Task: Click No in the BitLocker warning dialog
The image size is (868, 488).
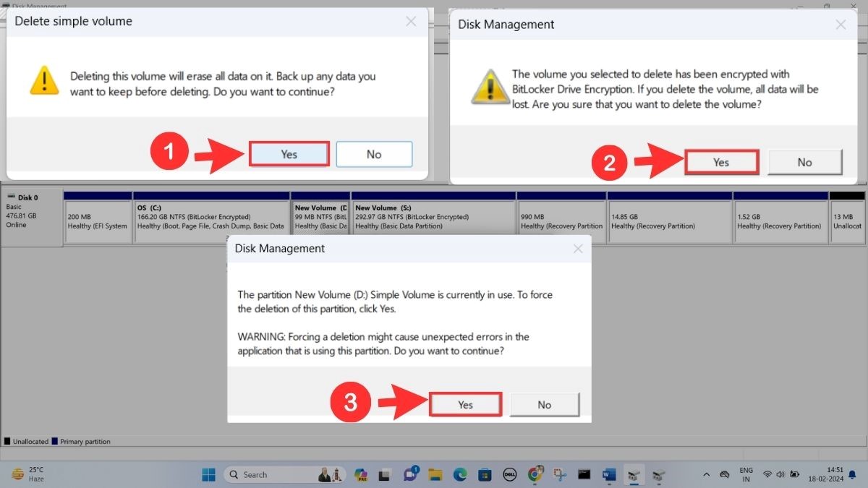Action: [x=804, y=162]
